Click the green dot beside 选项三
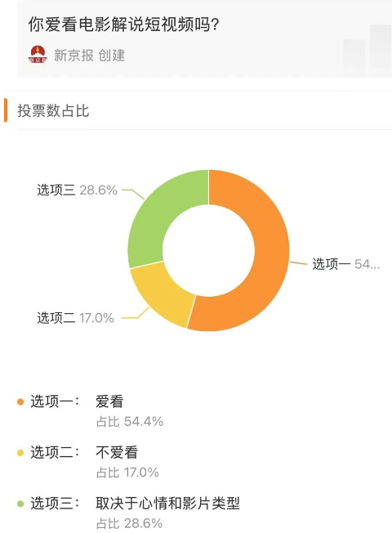Viewport: 392px width, 533px height. click(x=20, y=504)
